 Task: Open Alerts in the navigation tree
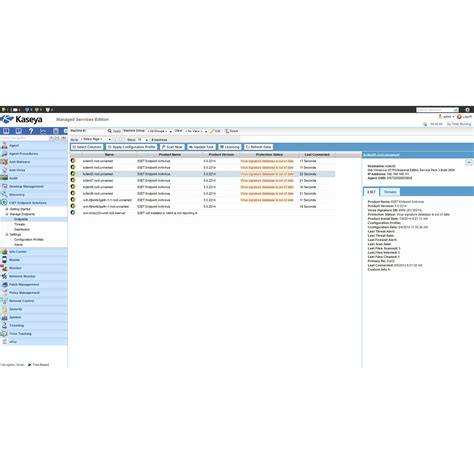19,245
